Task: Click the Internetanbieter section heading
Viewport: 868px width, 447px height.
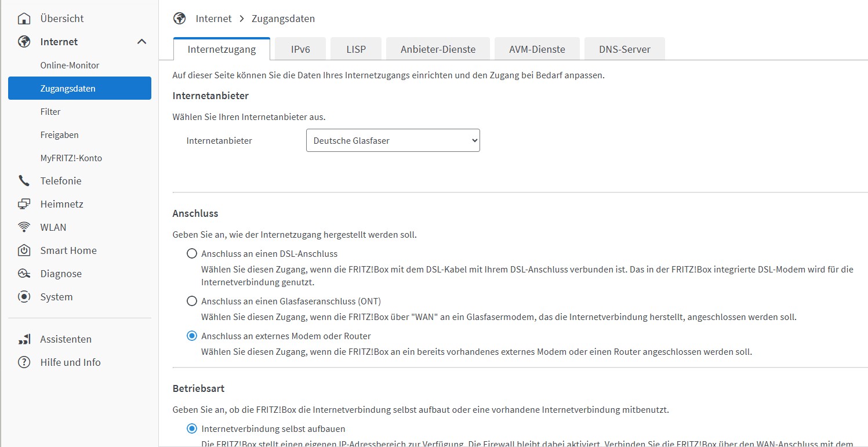Action: (210, 96)
